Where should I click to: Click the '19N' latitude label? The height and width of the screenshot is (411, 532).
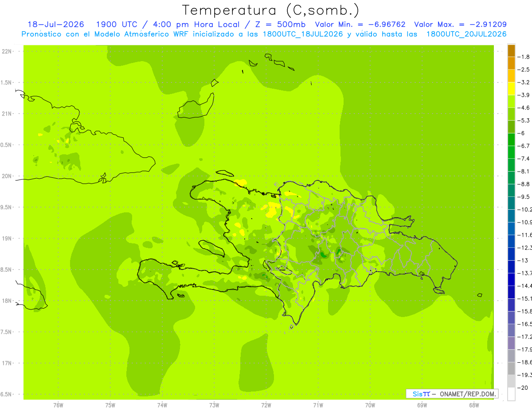tap(7, 239)
